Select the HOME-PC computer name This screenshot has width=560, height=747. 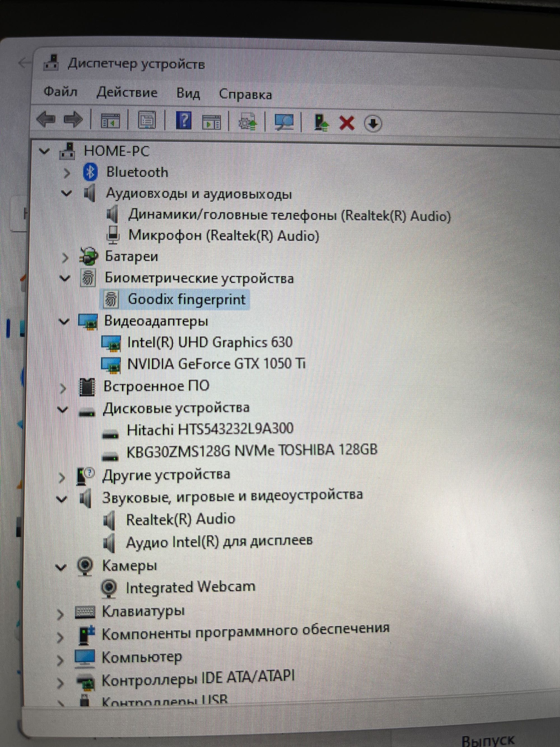(x=116, y=151)
